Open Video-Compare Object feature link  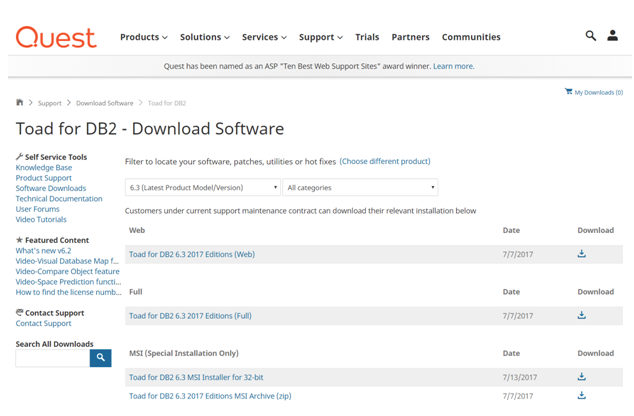tap(68, 271)
